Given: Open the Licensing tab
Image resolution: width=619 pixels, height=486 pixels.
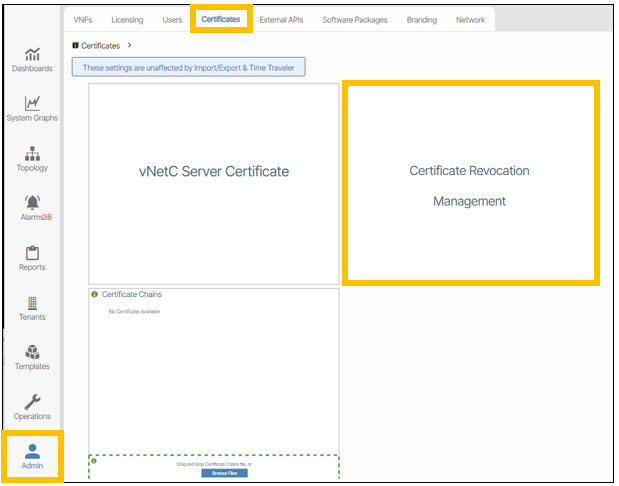Looking at the screenshot, I should click(x=127, y=20).
